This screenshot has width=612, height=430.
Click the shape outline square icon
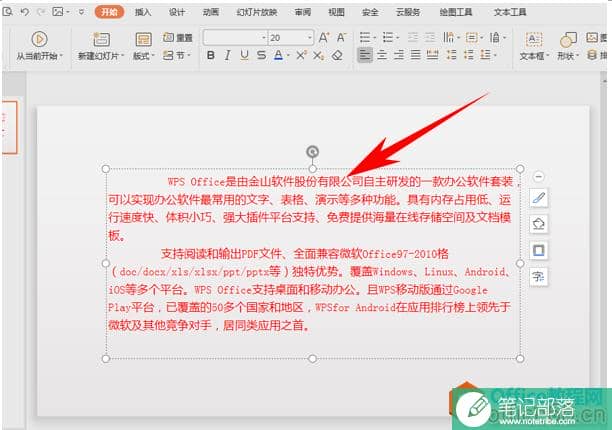coord(539,250)
